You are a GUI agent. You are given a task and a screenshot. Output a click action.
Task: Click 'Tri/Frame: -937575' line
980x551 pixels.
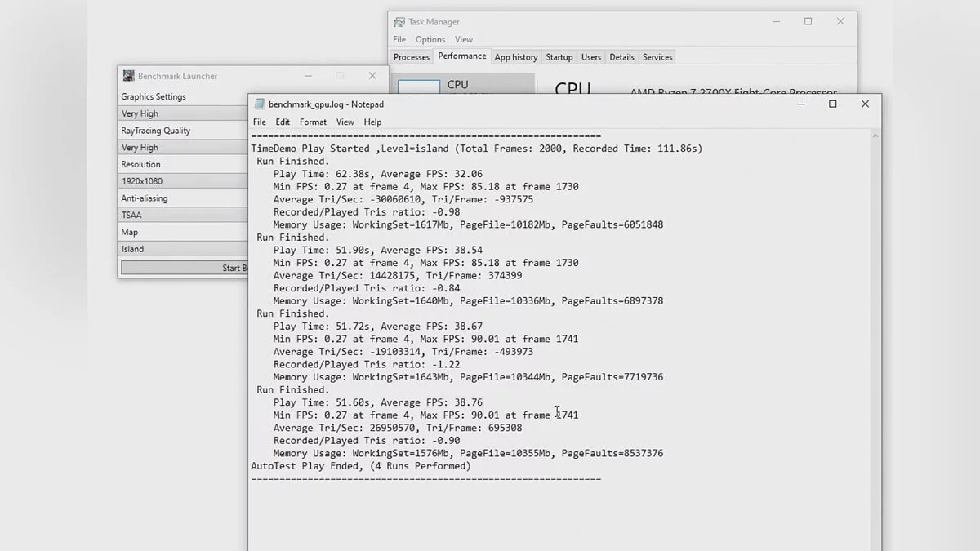tap(403, 199)
